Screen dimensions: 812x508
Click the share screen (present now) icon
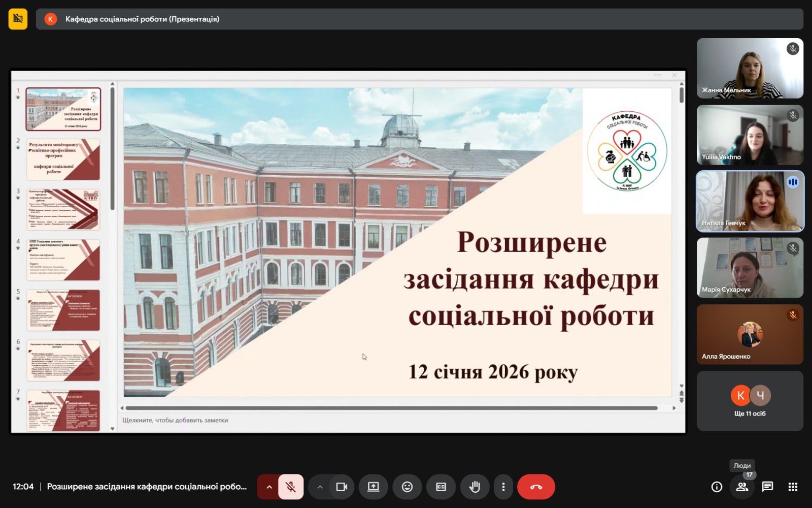click(x=373, y=487)
